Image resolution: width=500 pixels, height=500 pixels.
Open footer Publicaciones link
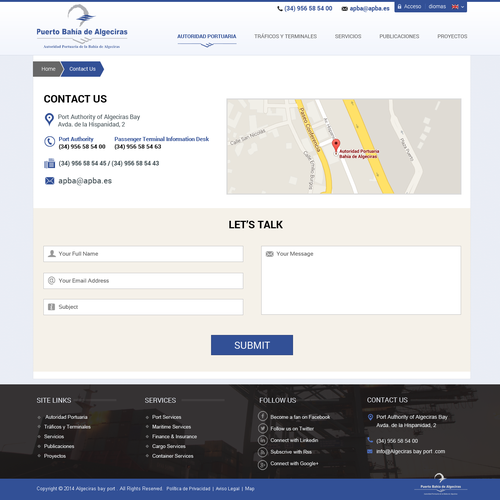pos(59,446)
